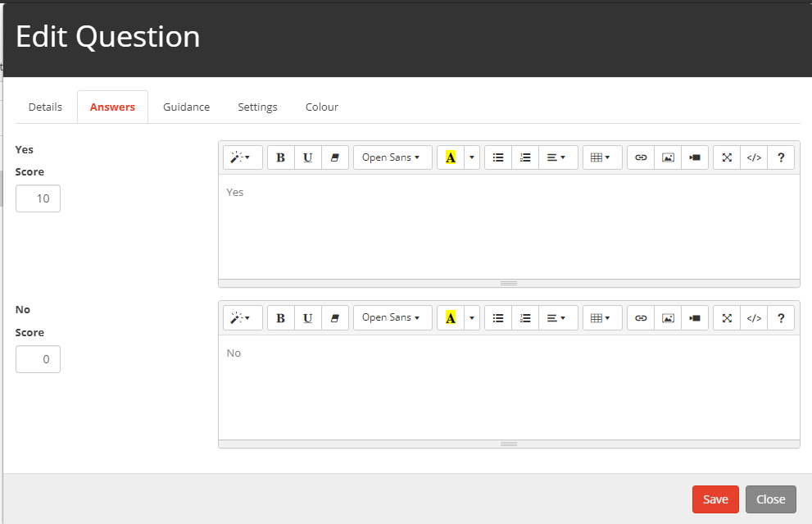812x524 pixels.
Task: Insert a picture in the No answer editor
Action: [668, 318]
